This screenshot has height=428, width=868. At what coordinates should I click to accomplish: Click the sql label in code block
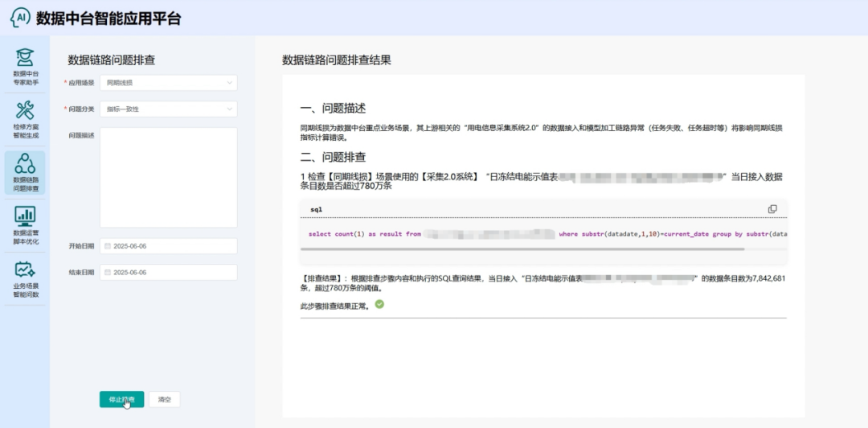316,209
